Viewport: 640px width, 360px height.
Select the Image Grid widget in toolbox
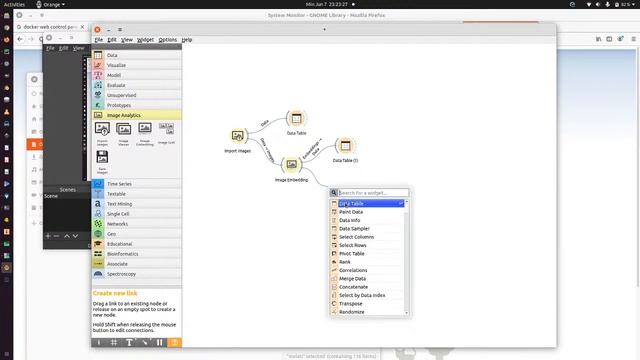[x=166, y=133]
